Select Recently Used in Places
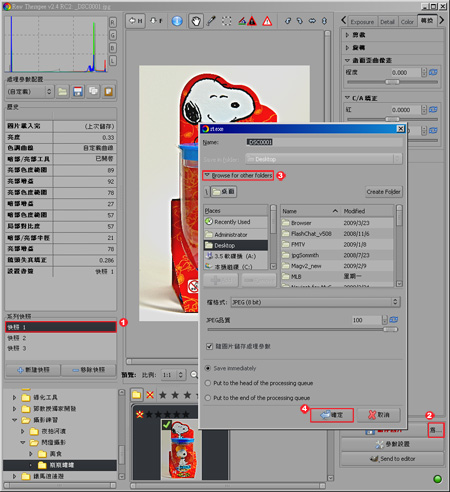The height and width of the screenshot is (492, 450). pos(236,222)
